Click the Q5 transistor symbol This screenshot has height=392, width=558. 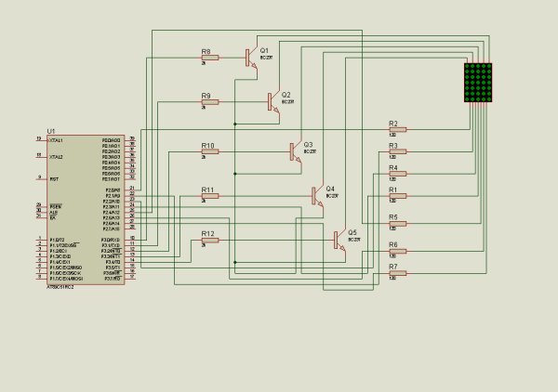[x=339, y=240]
